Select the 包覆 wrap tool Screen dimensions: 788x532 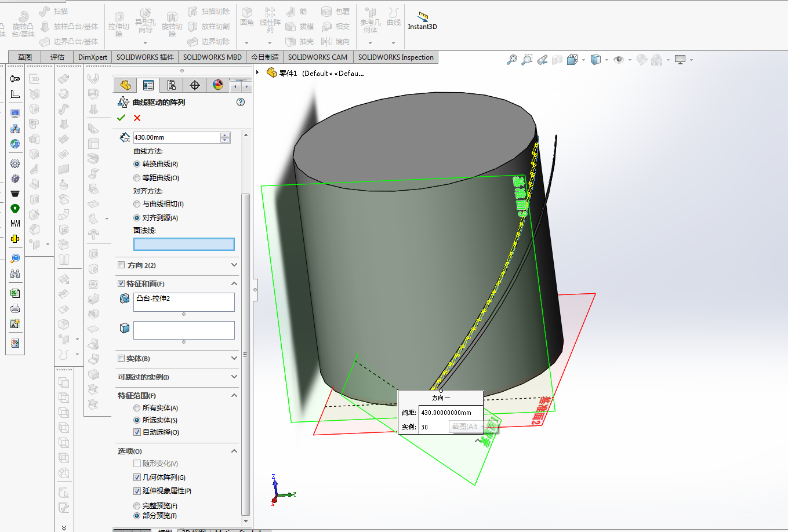(335, 12)
